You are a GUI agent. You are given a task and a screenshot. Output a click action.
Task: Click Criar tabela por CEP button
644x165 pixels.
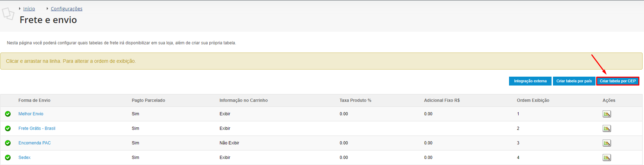point(618,81)
